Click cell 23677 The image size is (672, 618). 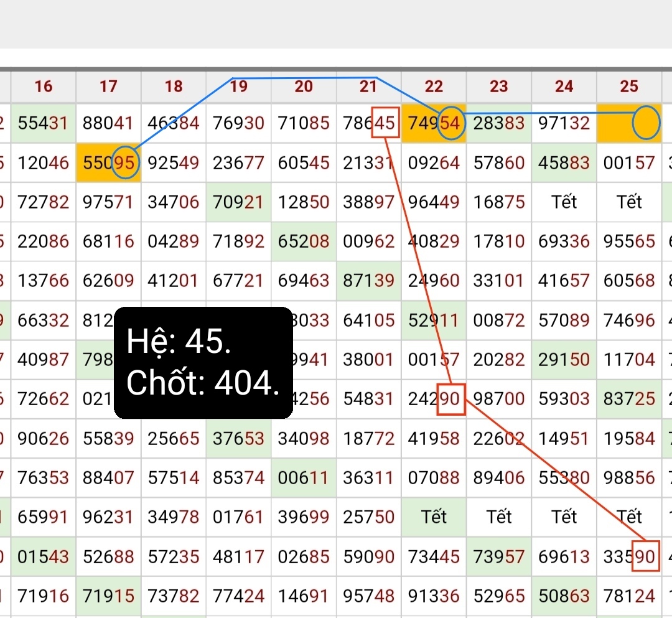click(x=239, y=163)
